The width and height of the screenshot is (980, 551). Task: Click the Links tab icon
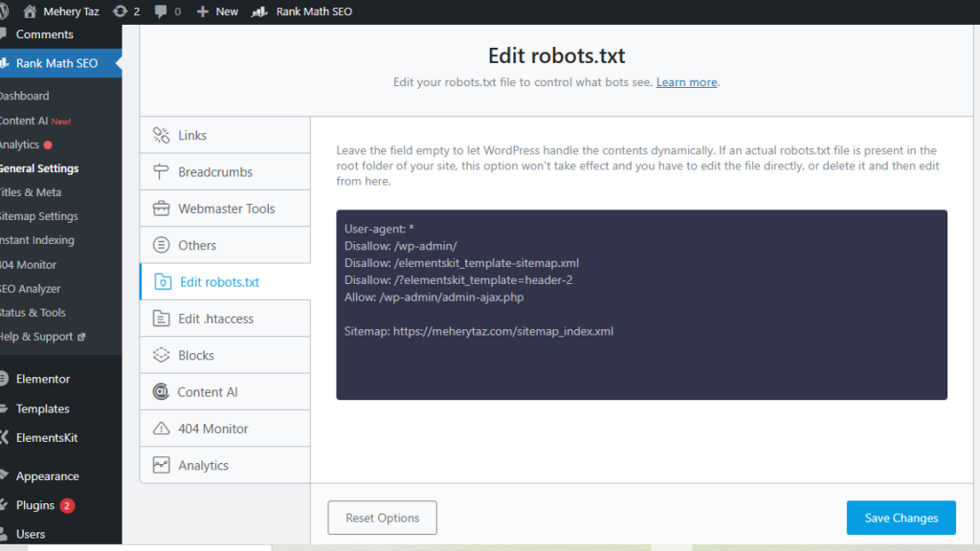[161, 135]
